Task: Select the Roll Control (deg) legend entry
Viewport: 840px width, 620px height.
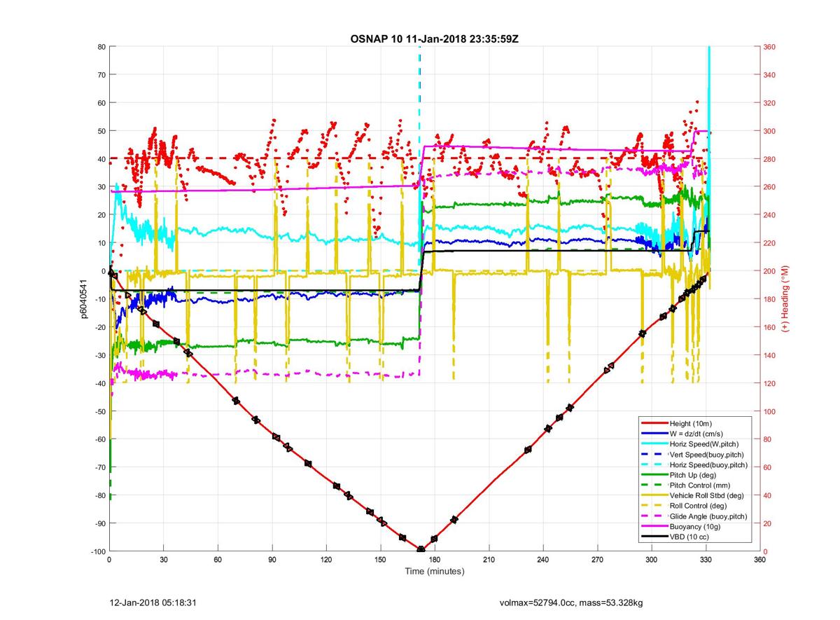Action: [x=698, y=506]
